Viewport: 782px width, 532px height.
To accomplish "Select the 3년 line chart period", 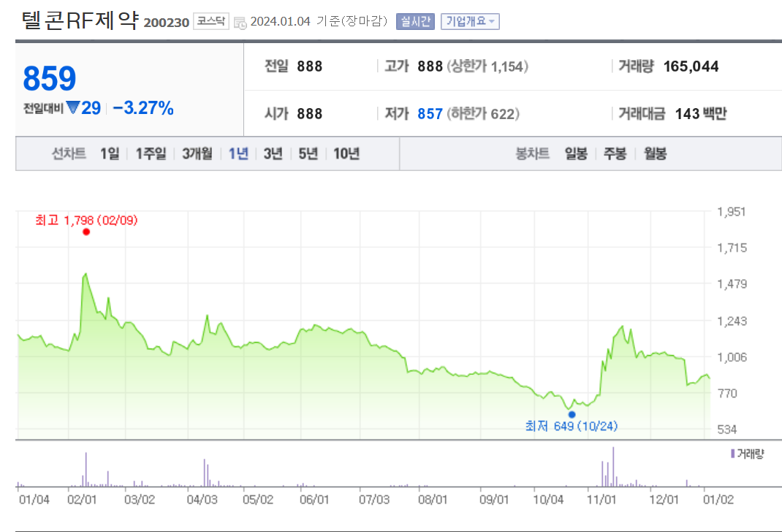I will pos(273,153).
